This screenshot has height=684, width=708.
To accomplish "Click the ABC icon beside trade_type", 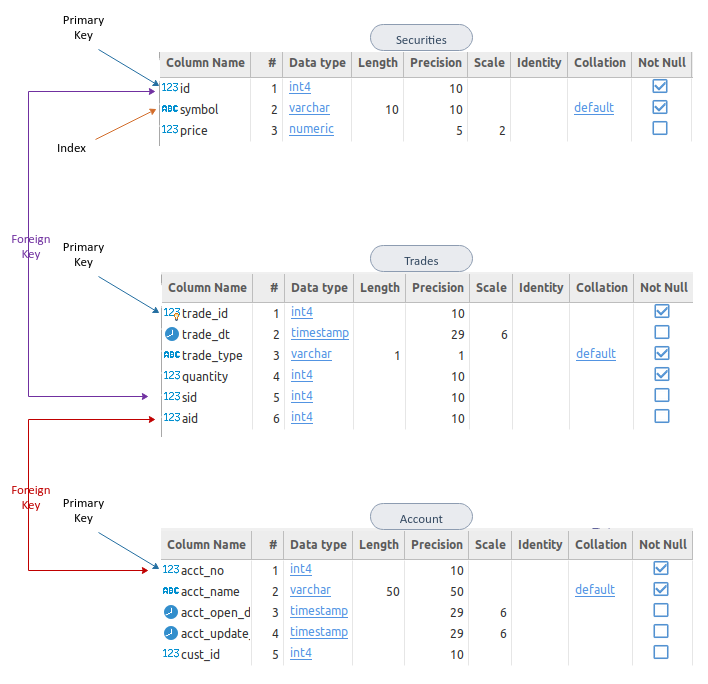I will [x=171, y=355].
